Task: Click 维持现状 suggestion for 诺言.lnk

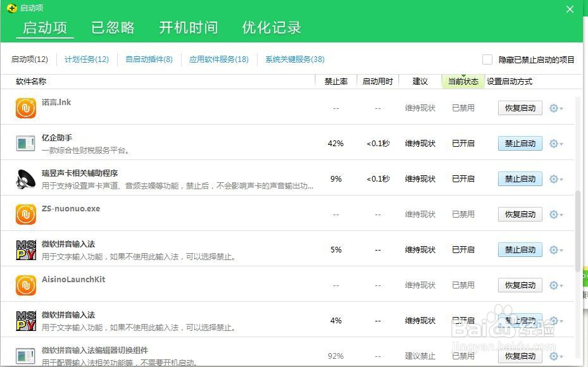Action: (x=420, y=108)
